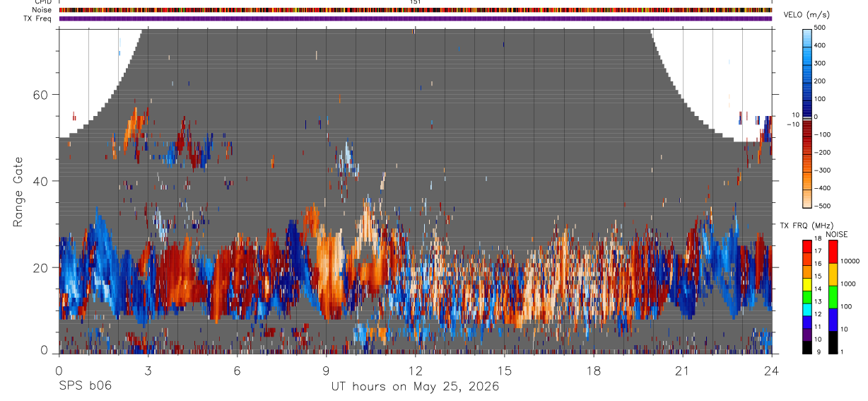Click the "-300" tick on velocity colorbar
This screenshot has height=401, width=868.
[x=821, y=170]
